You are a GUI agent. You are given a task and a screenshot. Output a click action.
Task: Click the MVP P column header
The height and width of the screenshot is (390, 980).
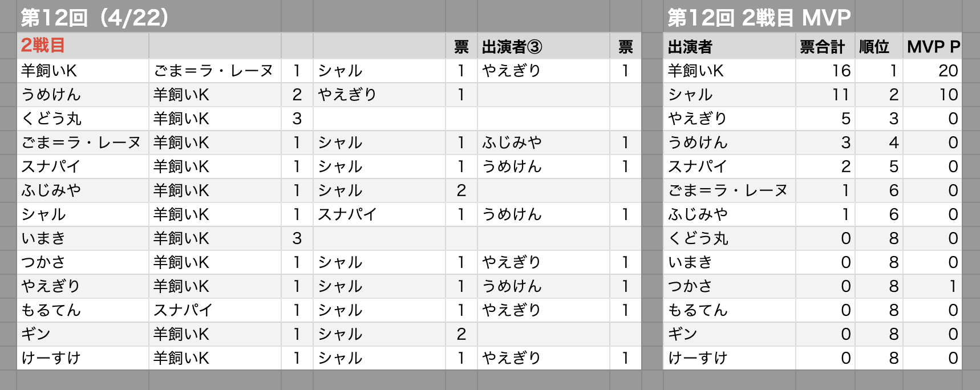pyautogui.click(x=933, y=46)
